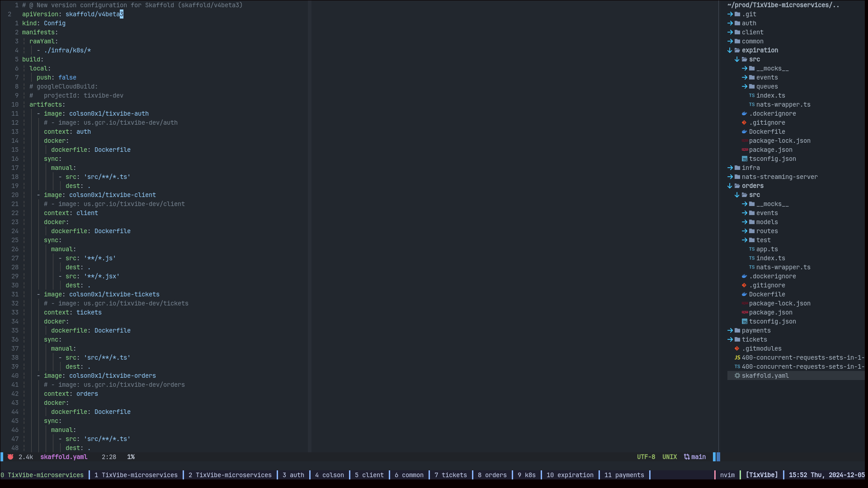This screenshot has width=868, height=488.
Task: Switch to tmux window 9 k8s
Action: (526, 475)
